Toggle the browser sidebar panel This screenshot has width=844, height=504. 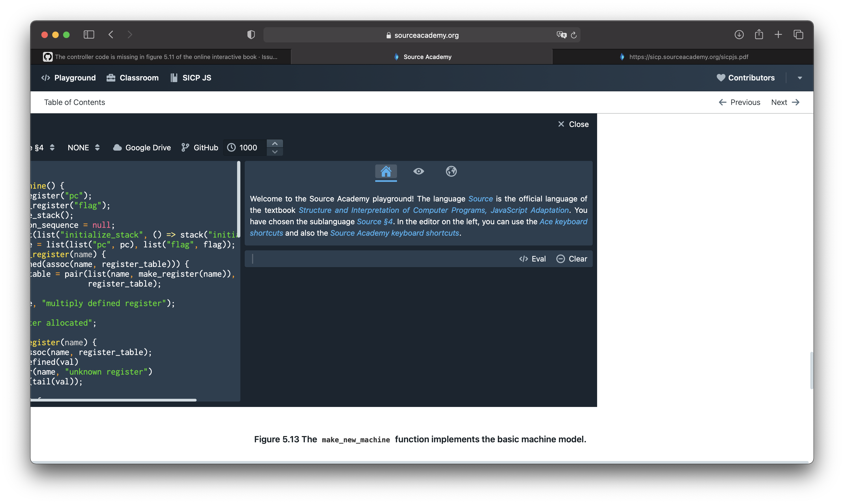(x=89, y=34)
